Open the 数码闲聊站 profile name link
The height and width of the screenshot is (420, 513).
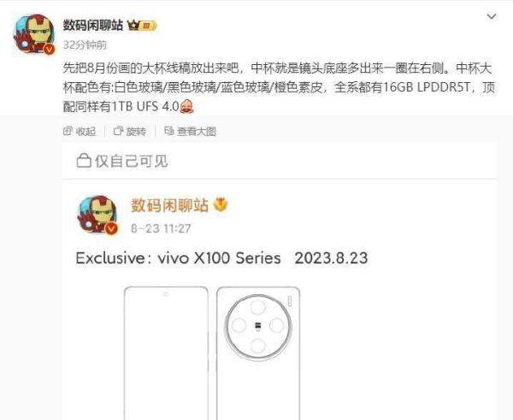[x=93, y=25]
